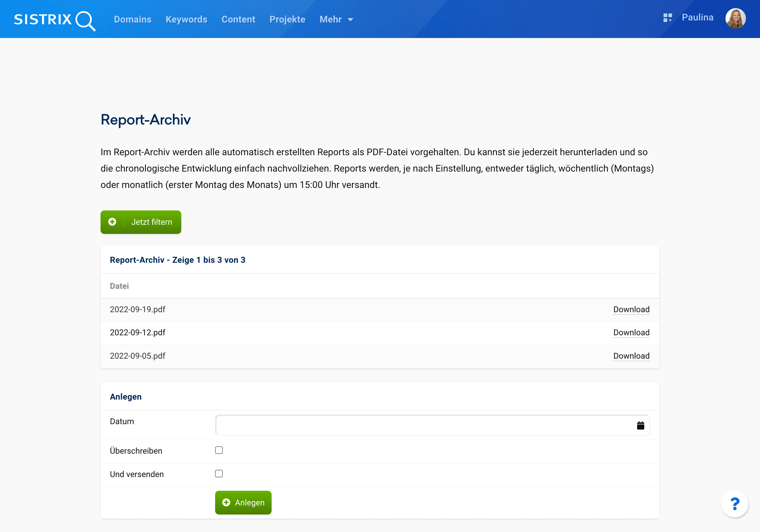
Task: Enable the Überschreiben checkbox
Action: pos(219,450)
